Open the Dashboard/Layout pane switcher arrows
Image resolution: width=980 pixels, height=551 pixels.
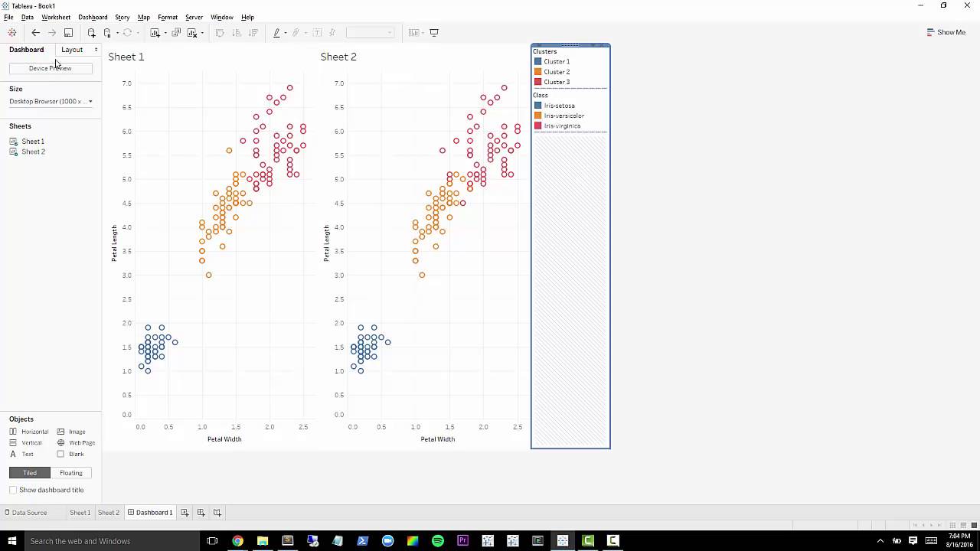click(x=96, y=50)
